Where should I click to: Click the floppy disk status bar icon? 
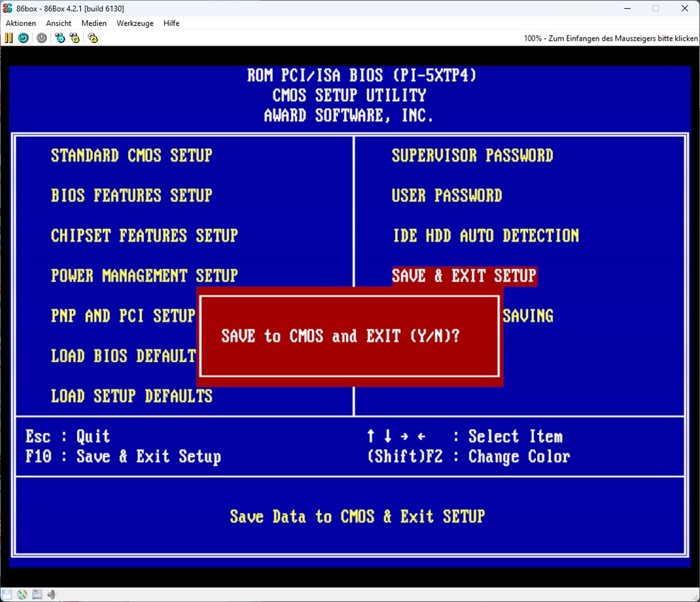[x=8, y=594]
